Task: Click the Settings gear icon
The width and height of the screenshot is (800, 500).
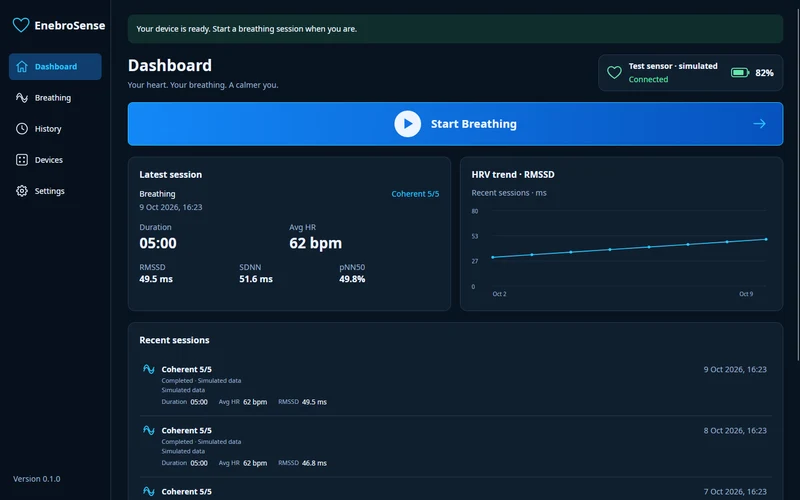Action: (x=21, y=191)
